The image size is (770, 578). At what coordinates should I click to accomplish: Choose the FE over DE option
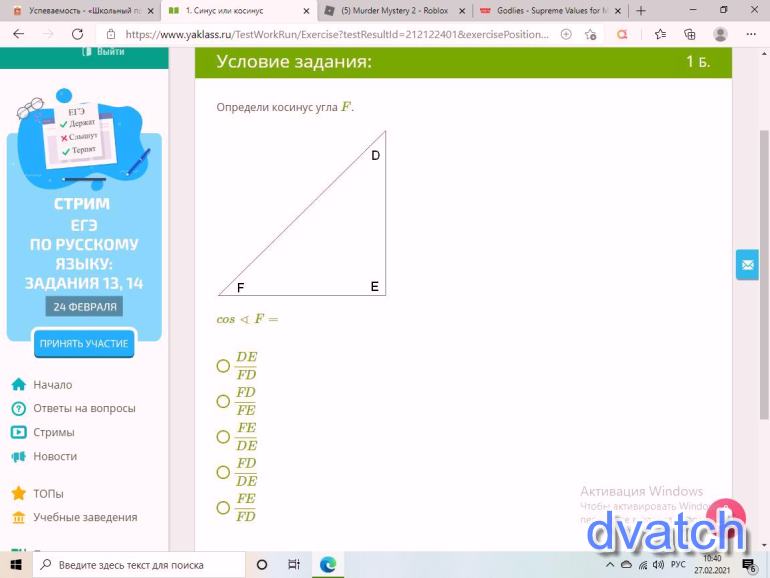point(224,437)
